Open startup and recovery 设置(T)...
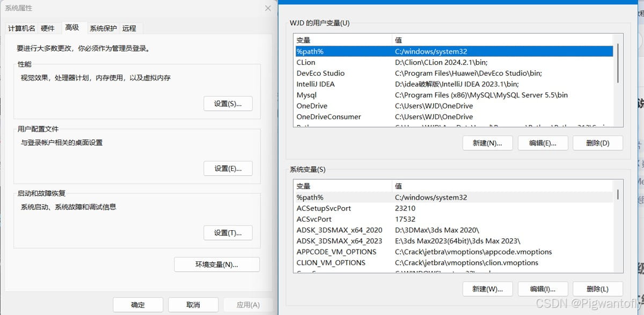The width and height of the screenshot is (644, 315). tap(228, 232)
